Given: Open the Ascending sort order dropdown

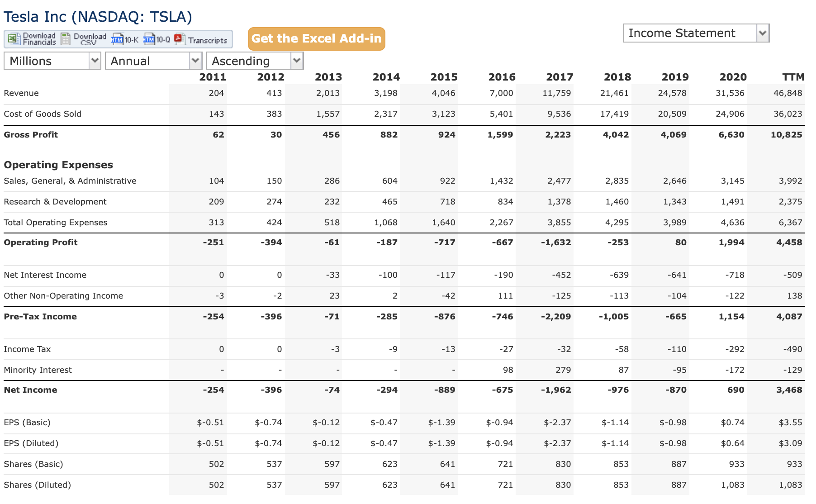Looking at the screenshot, I should (x=255, y=61).
